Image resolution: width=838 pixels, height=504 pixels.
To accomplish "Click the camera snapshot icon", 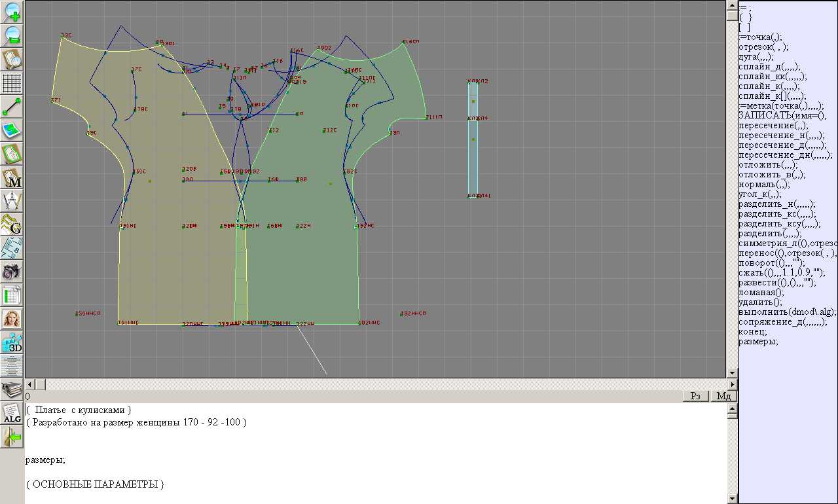I will pyautogui.click(x=12, y=271).
